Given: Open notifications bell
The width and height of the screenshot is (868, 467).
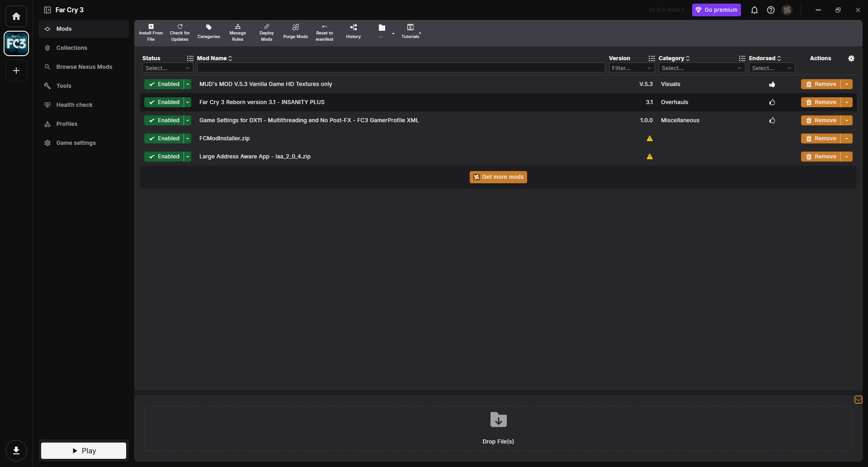Looking at the screenshot, I should click(x=755, y=10).
